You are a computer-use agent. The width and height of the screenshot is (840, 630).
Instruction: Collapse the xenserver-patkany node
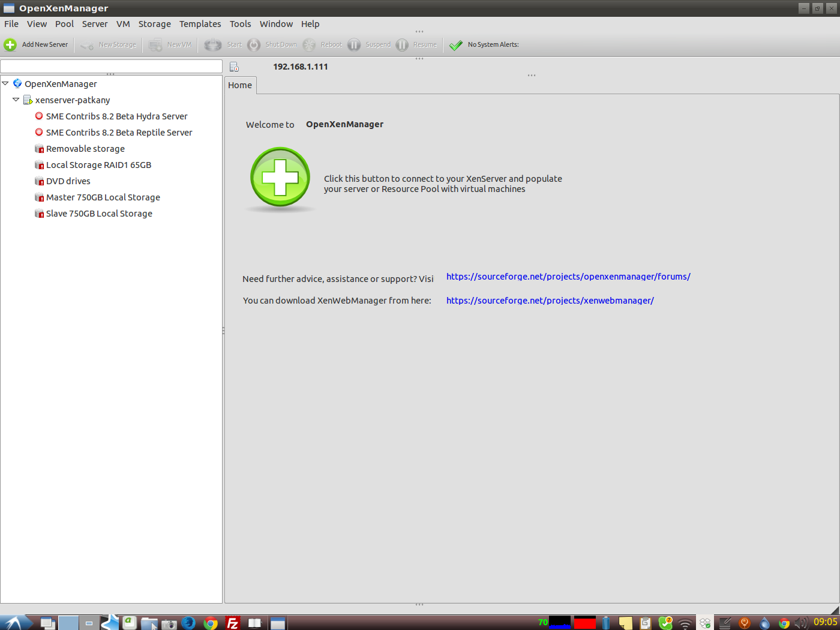(16, 100)
